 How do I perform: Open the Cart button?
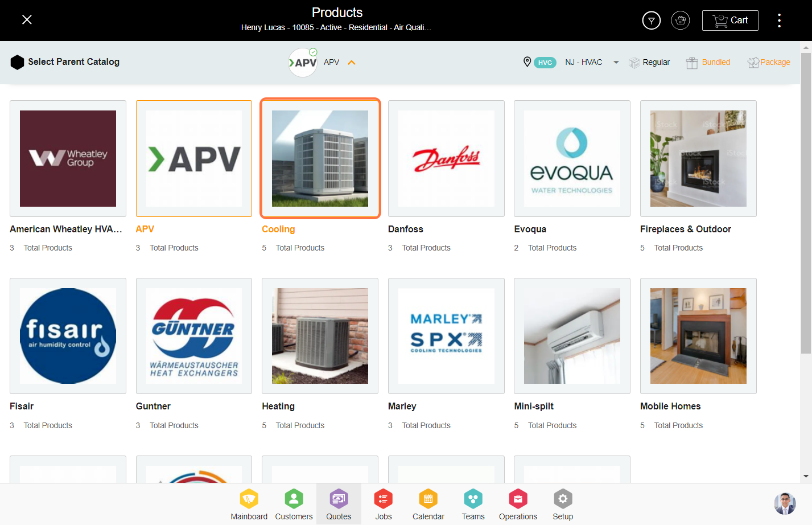tap(730, 20)
